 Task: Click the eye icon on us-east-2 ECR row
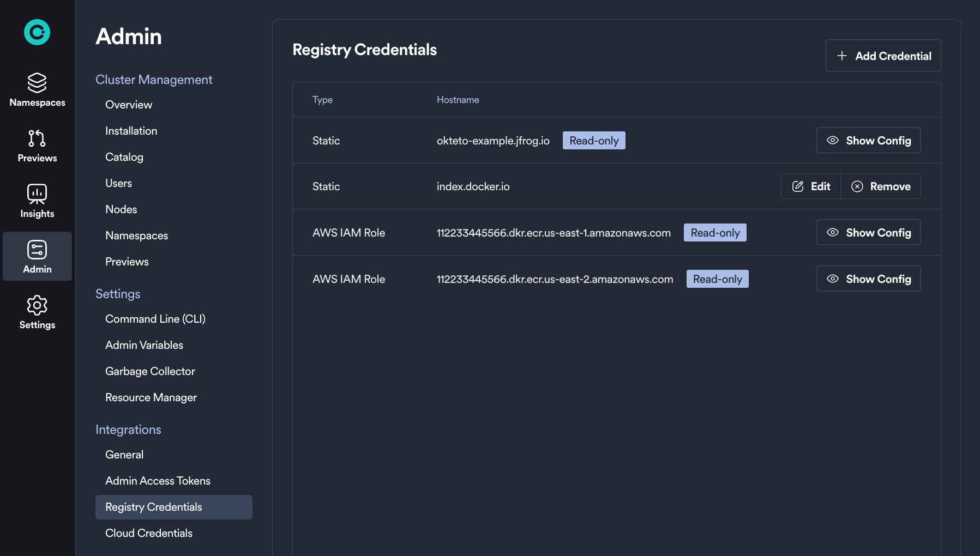pos(833,279)
